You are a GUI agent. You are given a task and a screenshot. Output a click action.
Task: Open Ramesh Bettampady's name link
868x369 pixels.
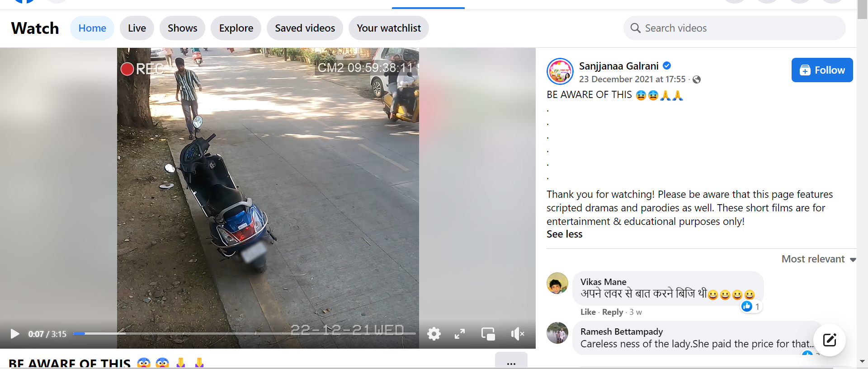pyautogui.click(x=622, y=332)
